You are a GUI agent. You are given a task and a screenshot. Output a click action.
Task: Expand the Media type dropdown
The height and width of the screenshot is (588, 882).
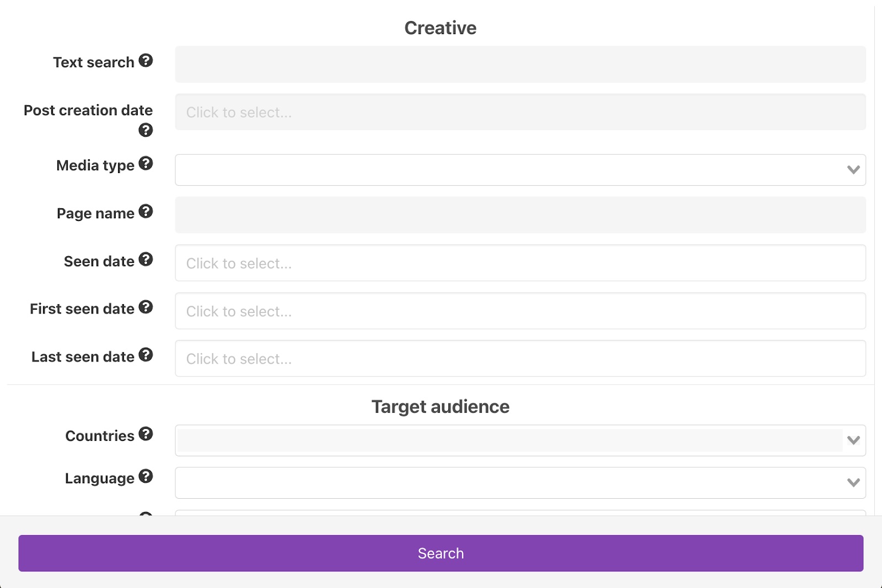[x=853, y=170]
